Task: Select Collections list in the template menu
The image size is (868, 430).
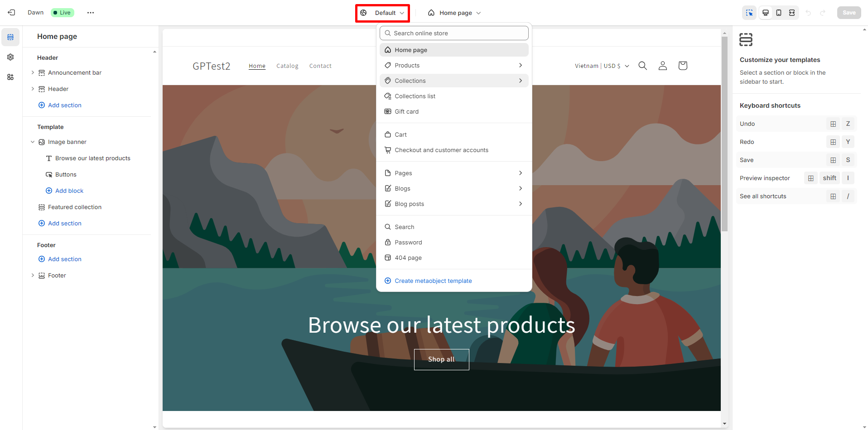Action: point(415,96)
